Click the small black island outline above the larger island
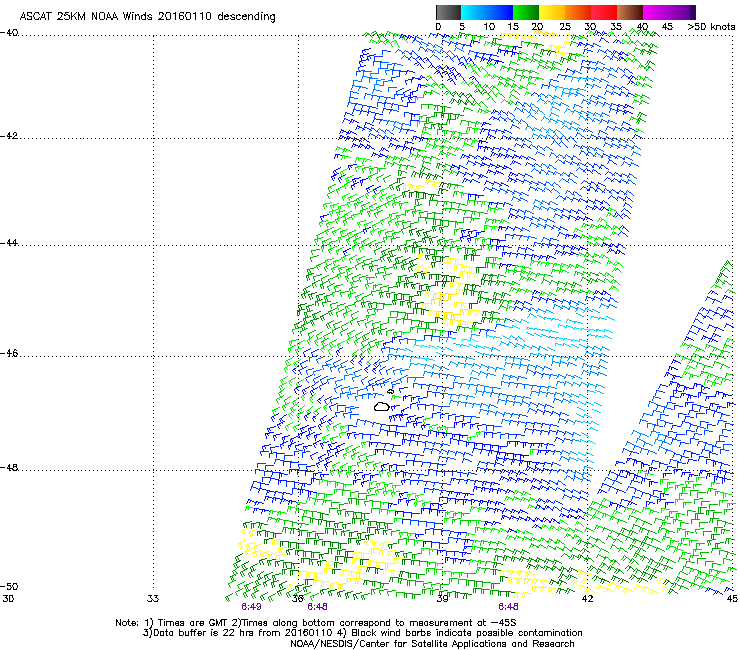740x650 pixels. [390, 391]
